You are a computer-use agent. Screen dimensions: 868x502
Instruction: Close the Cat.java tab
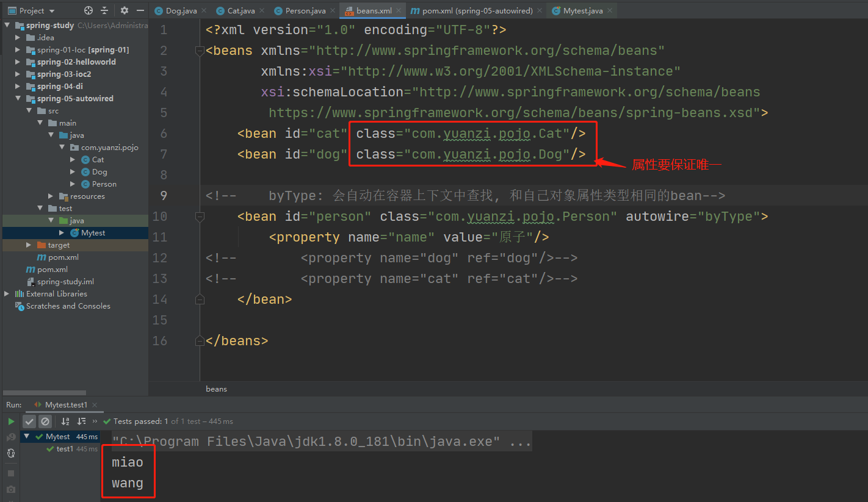pyautogui.click(x=262, y=11)
